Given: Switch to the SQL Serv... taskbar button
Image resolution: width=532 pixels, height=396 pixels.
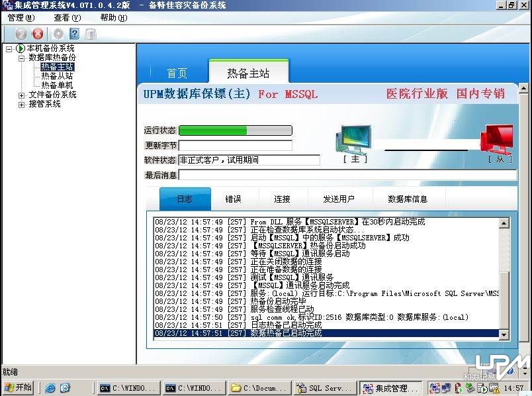Looking at the screenshot, I should click(x=325, y=388).
